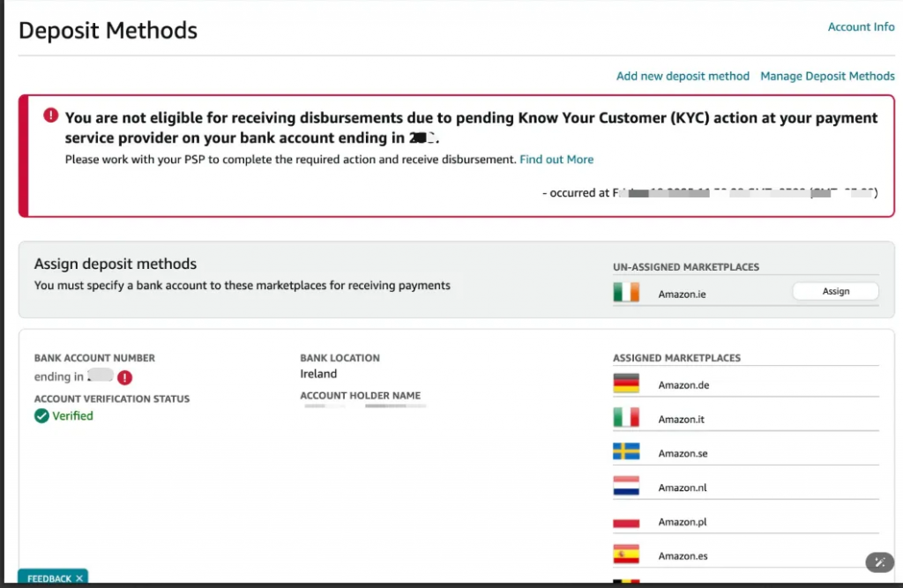
Task: Click the Deposit Methods page heading
Action: click(108, 31)
